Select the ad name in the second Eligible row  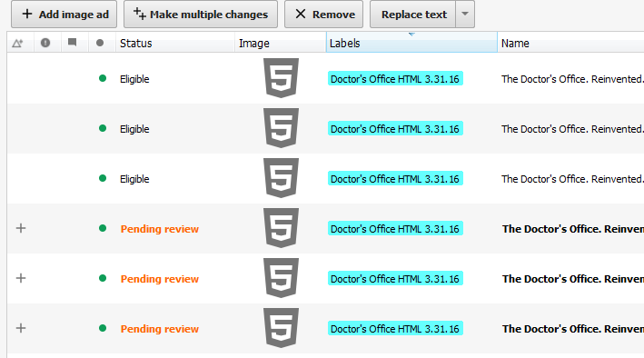(x=572, y=129)
